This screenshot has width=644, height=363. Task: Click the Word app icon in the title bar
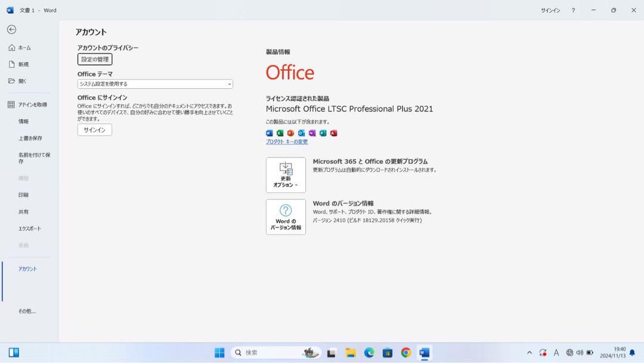click(10, 10)
